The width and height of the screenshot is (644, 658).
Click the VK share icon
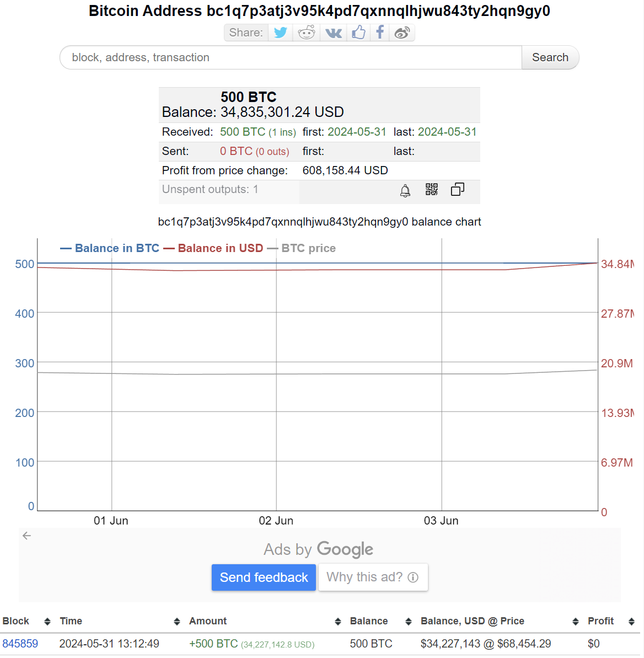pyautogui.click(x=333, y=33)
